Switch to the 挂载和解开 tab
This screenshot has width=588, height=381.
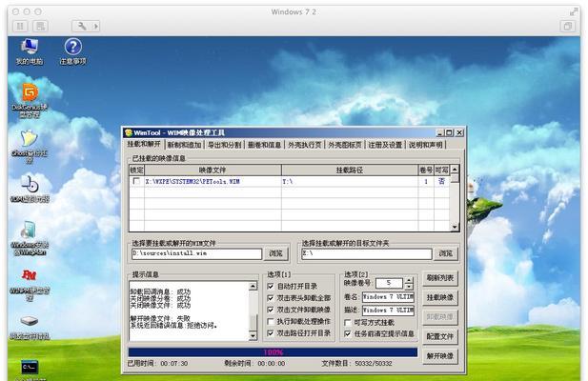coord(144,144)
